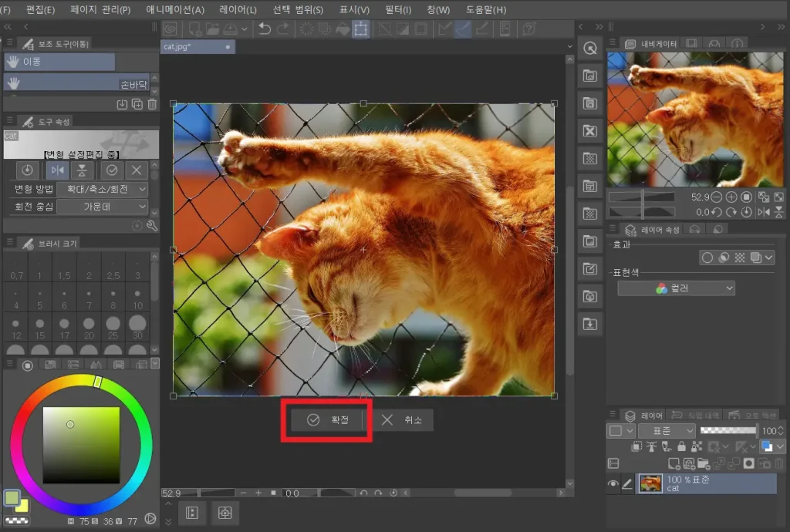Image resolution: width=790 pixels, height=532 pixels.
Task: Expand the 회전 중심 dropdown set to 가운데
Action: click(103, 207)
